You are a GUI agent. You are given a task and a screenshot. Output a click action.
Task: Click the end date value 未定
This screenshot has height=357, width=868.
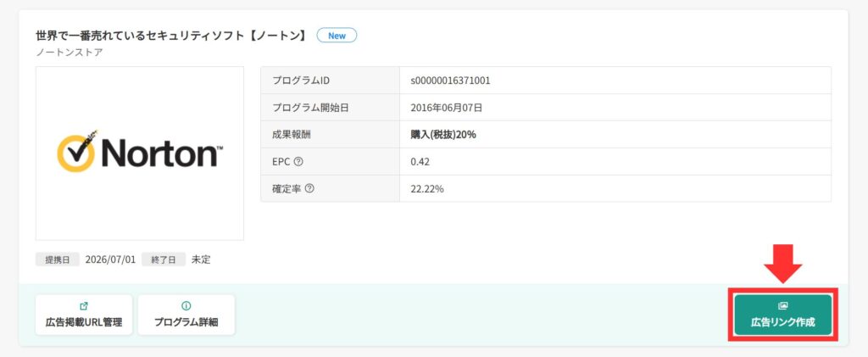point(201,259)
